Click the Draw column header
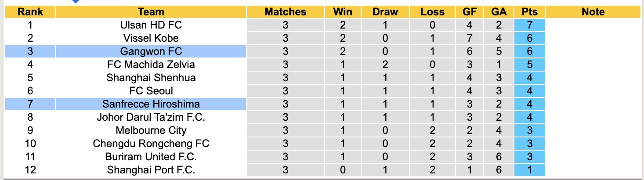The height and width of the screenshot is (180, 644). [x=385, y=12]
